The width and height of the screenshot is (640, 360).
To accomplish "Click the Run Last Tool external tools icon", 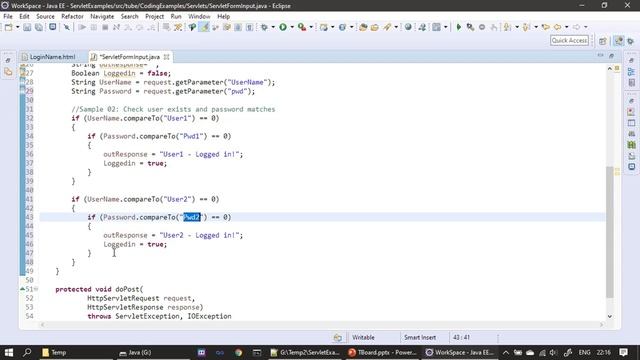I will pos(302,27).
